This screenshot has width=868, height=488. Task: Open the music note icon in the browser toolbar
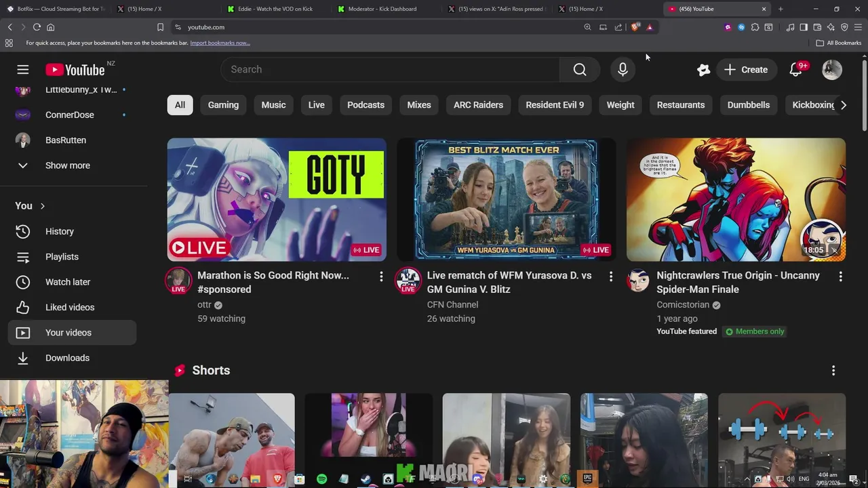click(x=790, y=27)
